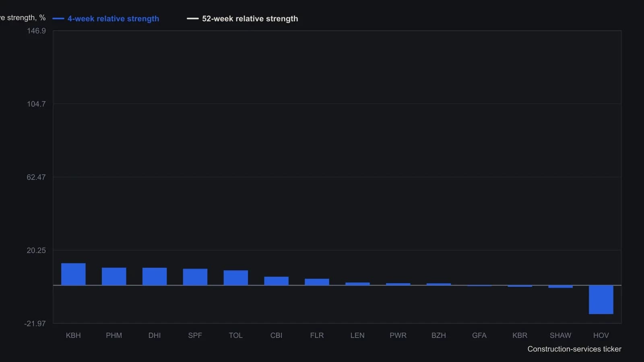This screenshot has height=362, width=644.
Task: Select the CBI bar
Action: (x=277, y=281)
